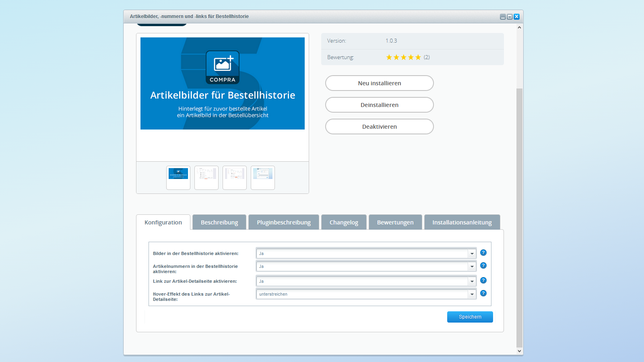Click the five-star Bewertung rating
The height and width of the screenshot is (362, 644).
coord(403,57)
